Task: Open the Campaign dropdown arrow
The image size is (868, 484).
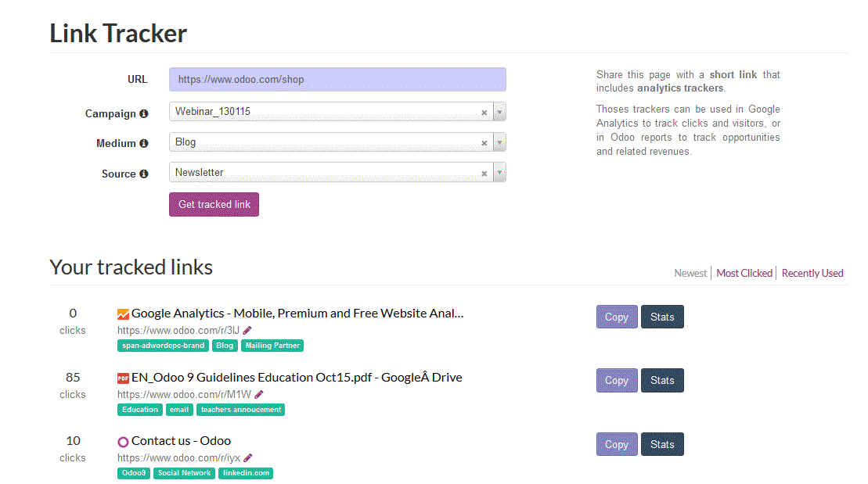Action: tap(499, 112)
